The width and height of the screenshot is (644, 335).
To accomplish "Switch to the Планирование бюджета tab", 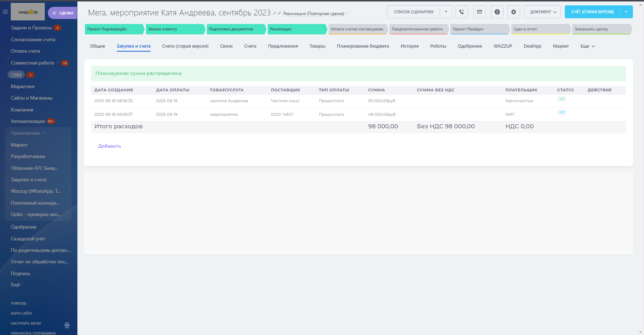I will (363, 46).
